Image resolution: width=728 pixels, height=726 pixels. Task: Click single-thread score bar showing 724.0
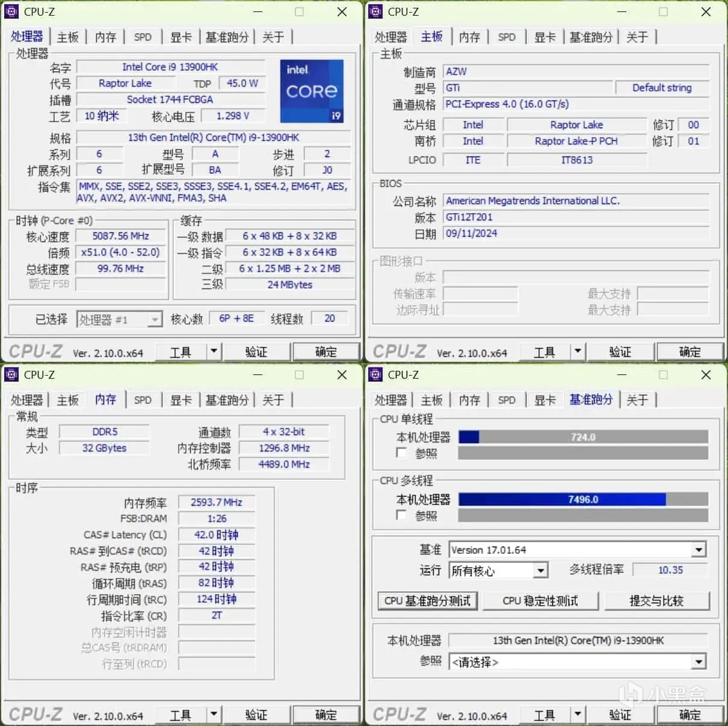[583, 437]
